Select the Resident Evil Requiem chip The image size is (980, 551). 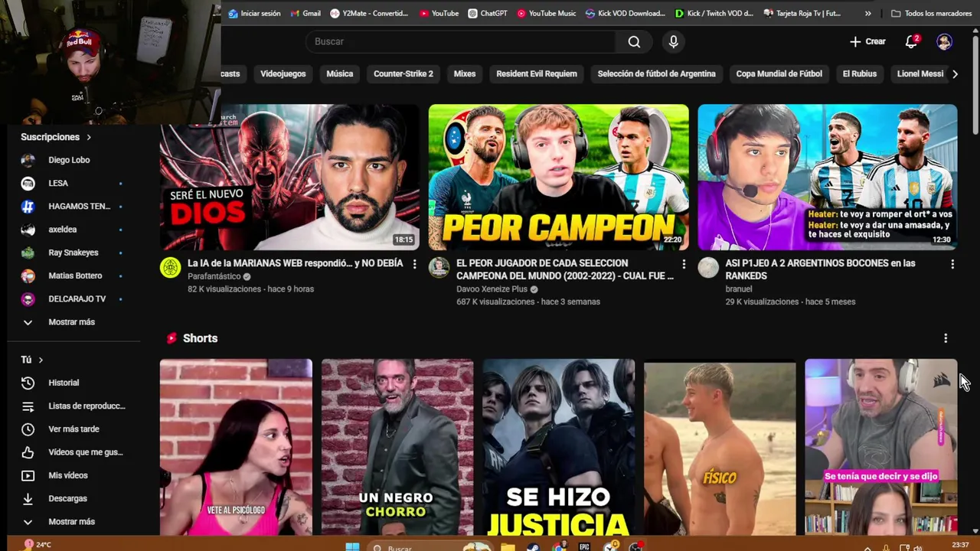[537, 73]
